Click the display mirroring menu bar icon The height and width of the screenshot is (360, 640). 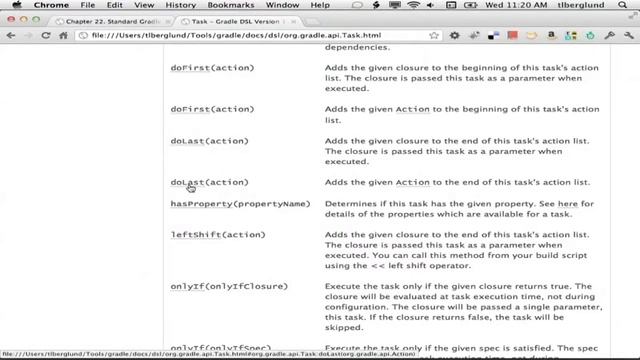(395, 5)
